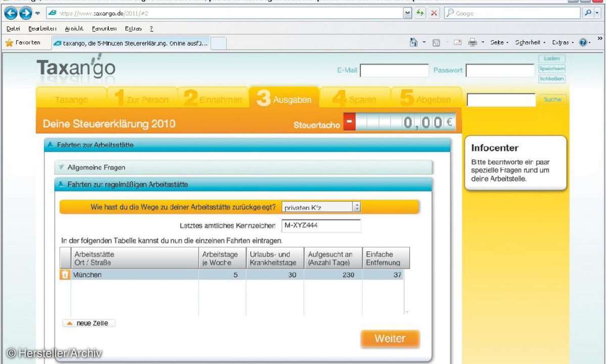The image size is (606, 364).
Task: Click the Suche button
Action: 552,99
